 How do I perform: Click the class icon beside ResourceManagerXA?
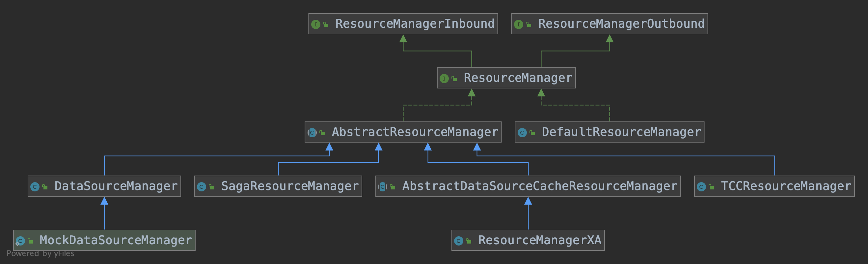click(x=458, y=241)
